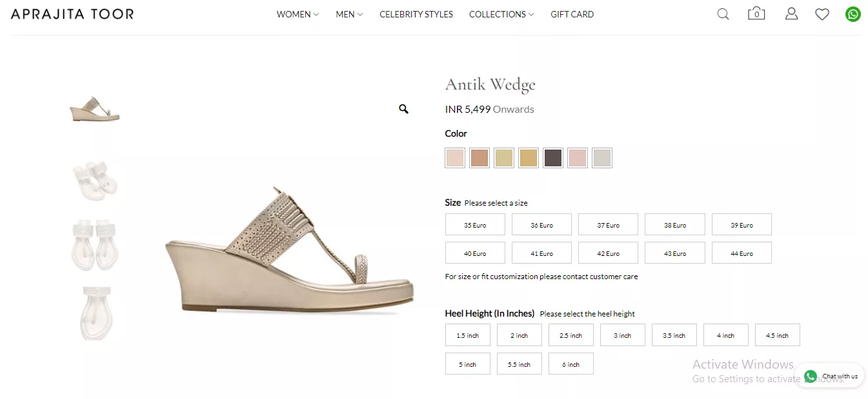Open the search icon in header
The height and width of the screenshot is (399, 868).
(723, 14)
